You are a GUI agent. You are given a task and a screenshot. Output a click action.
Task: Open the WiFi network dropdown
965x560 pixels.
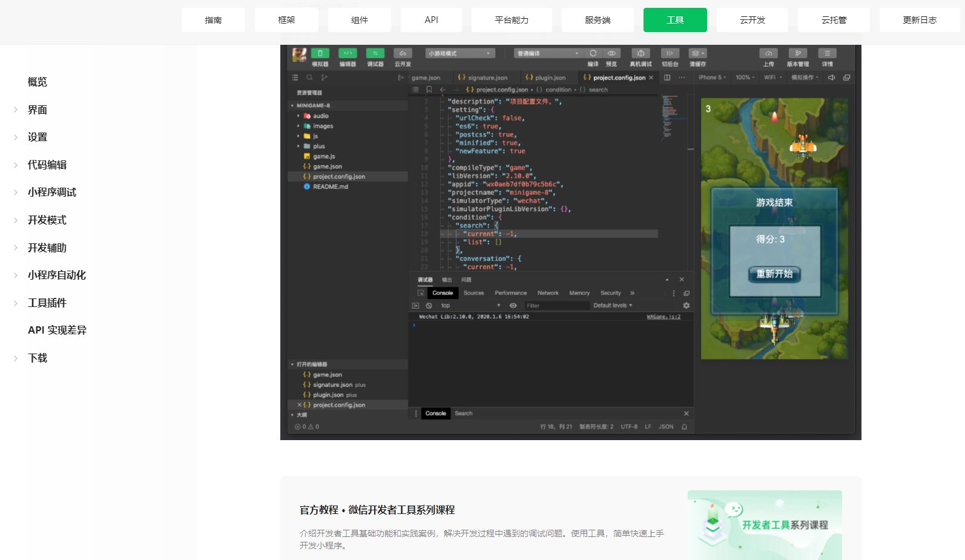tap(773, 77)
